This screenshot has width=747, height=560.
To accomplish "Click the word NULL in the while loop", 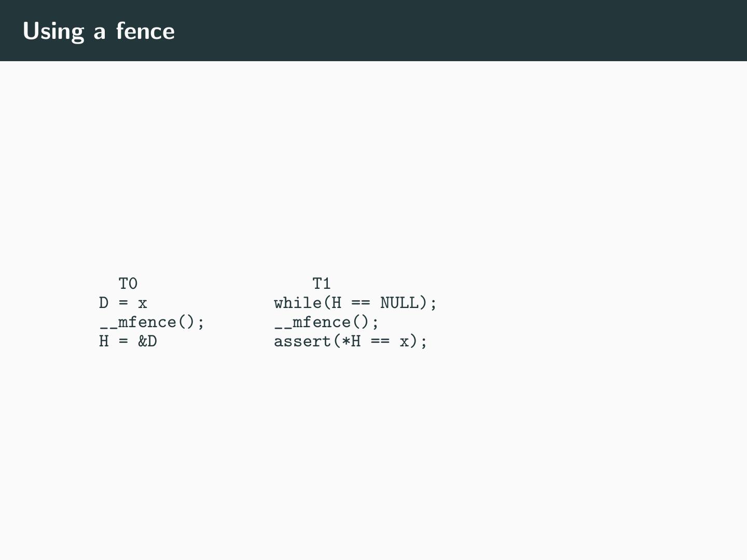I will [399, 303].
